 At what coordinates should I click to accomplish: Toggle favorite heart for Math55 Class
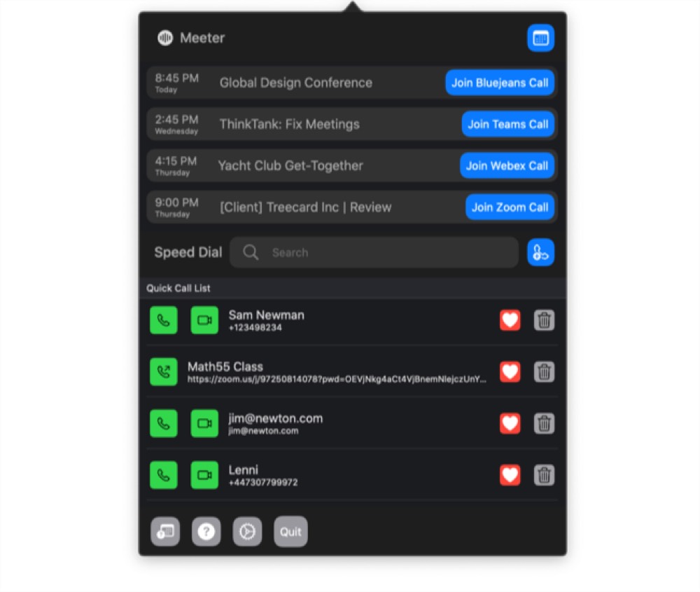point(510,372)
